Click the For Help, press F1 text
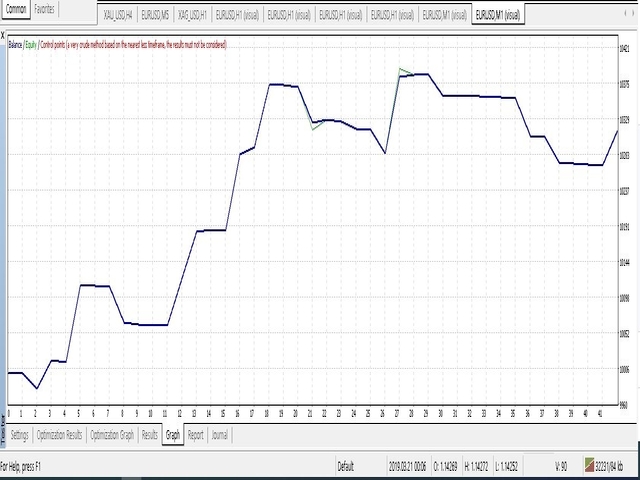Viewport: 640px width, 480px height. [x=20, y=467]
